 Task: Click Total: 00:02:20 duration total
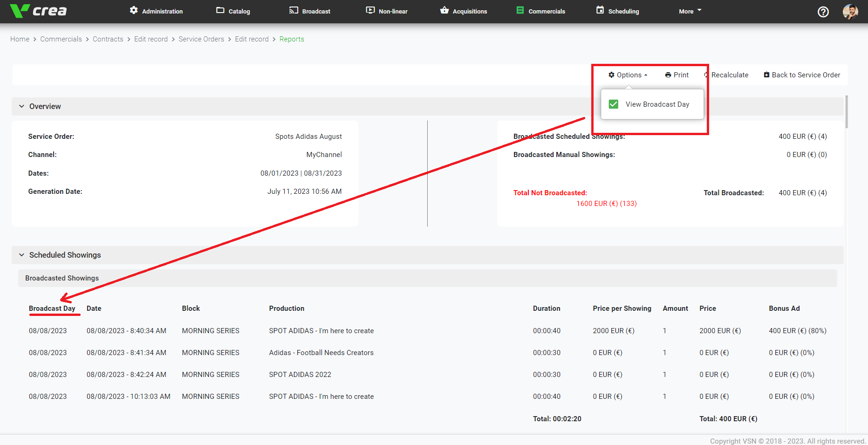(x=557, y=419)
